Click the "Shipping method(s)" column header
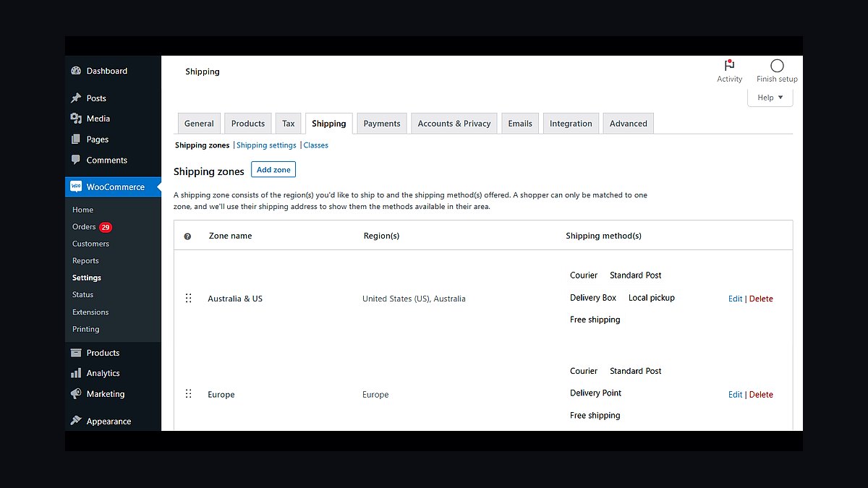 (603, 236)
